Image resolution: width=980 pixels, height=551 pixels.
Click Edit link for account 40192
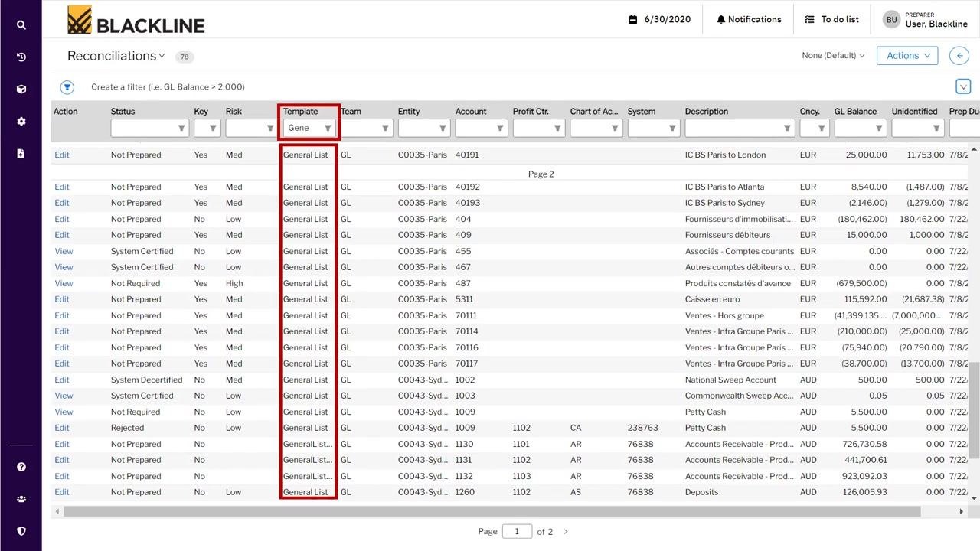62,187
